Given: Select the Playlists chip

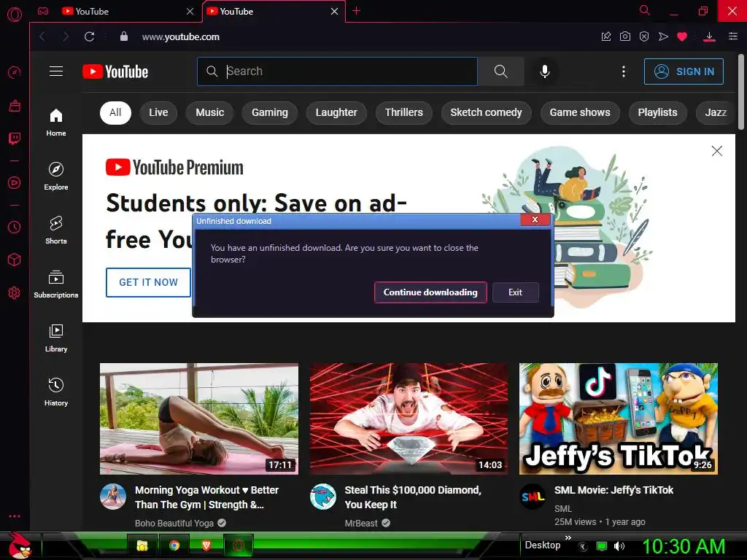Looking at the screenshot, I should (657, 112).
